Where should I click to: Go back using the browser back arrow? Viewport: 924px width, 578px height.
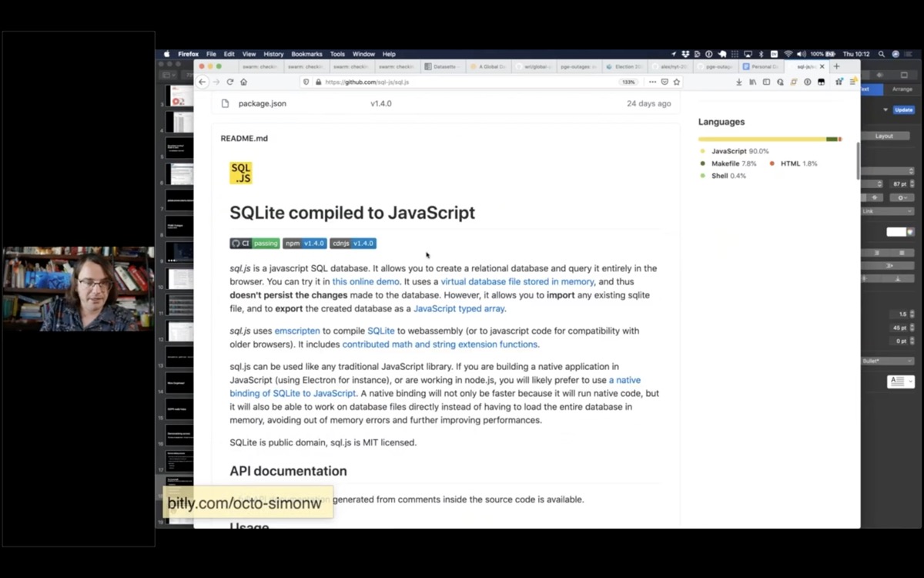pyautogui.click(x=202, y=82)
